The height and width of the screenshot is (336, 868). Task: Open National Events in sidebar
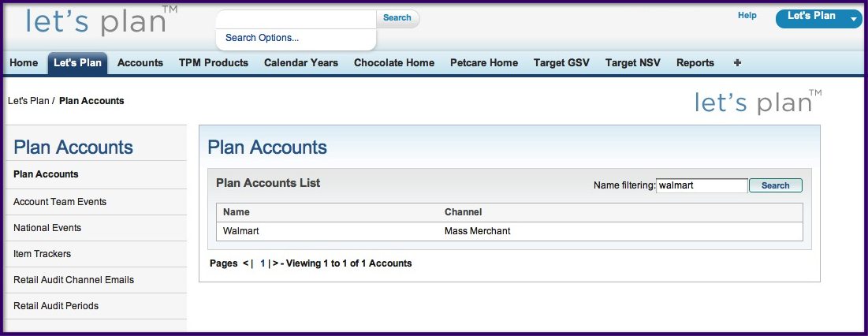[x=47, y=228]
